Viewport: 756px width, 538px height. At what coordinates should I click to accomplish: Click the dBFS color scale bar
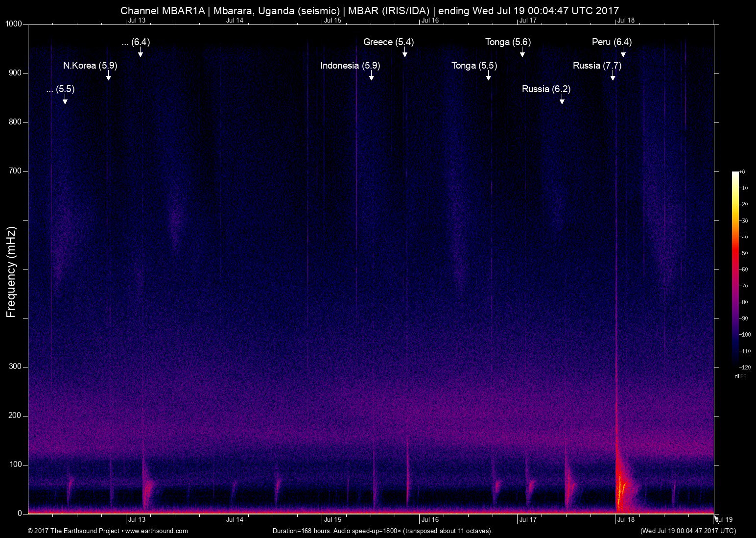[x=735, y=269]
